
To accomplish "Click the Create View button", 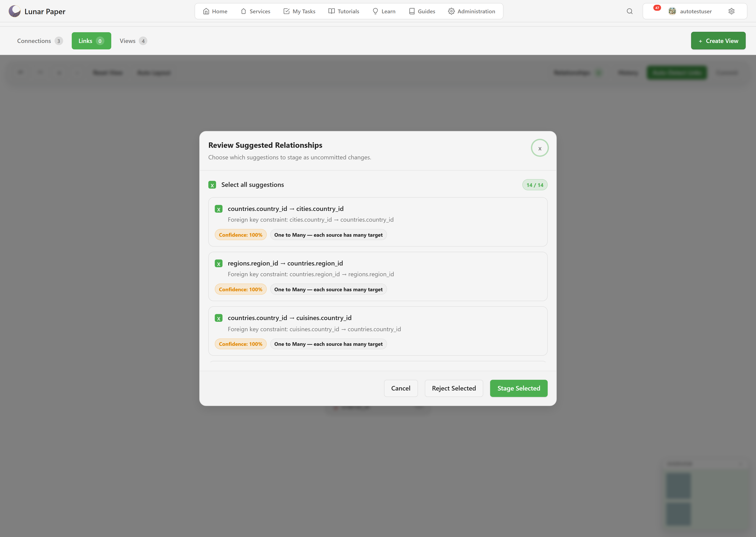I will point(718,41).
